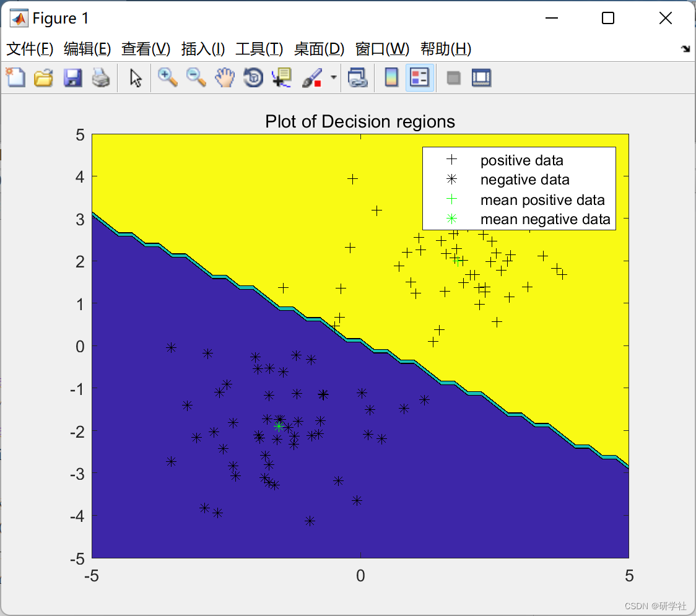Click the plot title 'Plot of Decision regions'

tap(360, 121)
